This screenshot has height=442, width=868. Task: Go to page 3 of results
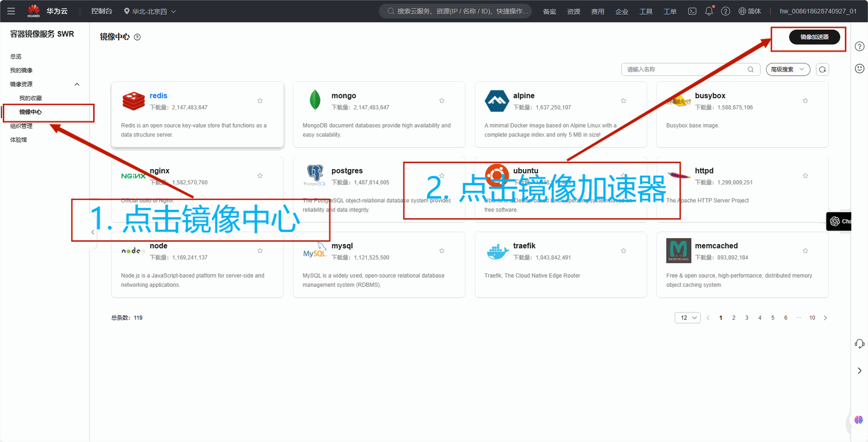[746, 318]
